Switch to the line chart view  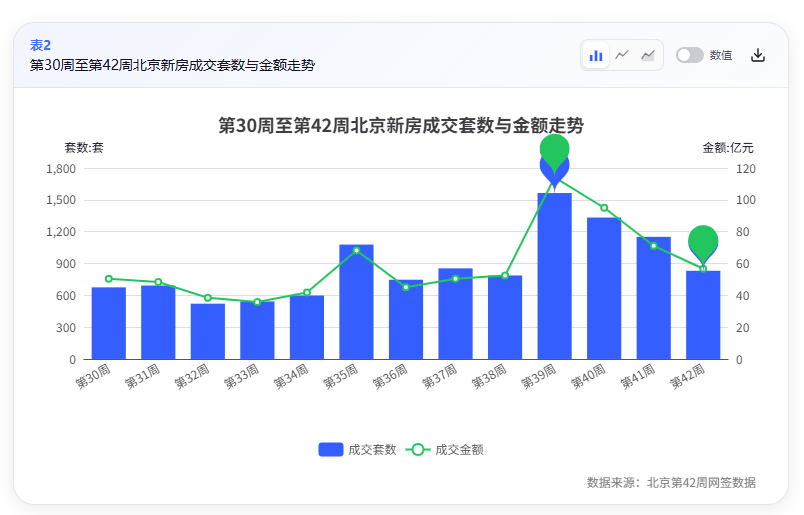tap(622, 55)
